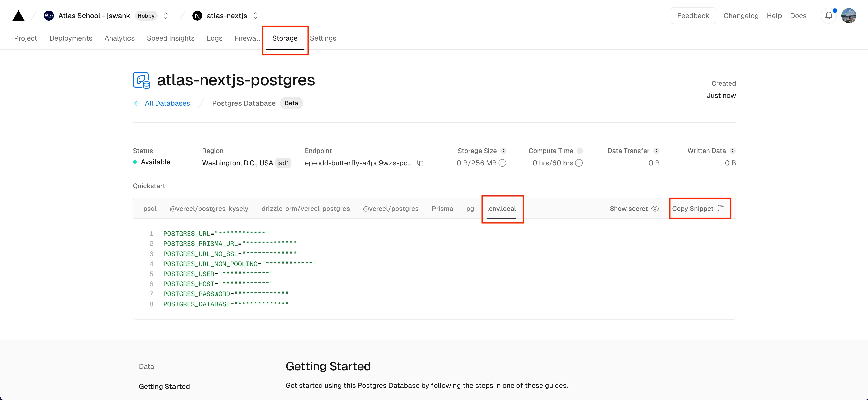Screen dimensions: 868x400
Task: Click the atlas-nextjs project N icon
Action: tap(197, 16)
